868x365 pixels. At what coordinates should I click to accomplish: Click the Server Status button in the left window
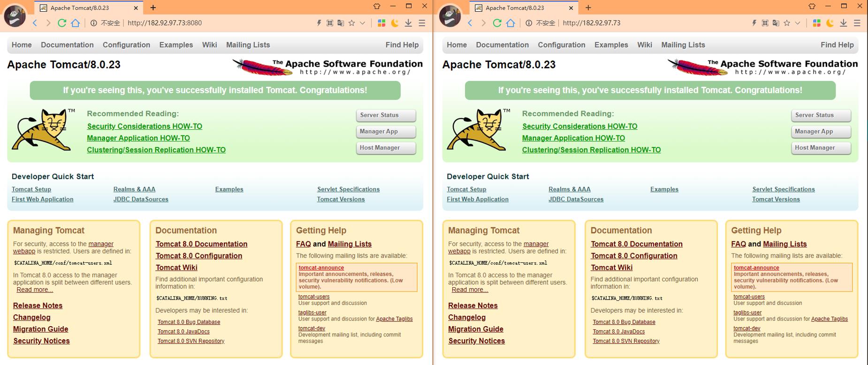point(386,115)
